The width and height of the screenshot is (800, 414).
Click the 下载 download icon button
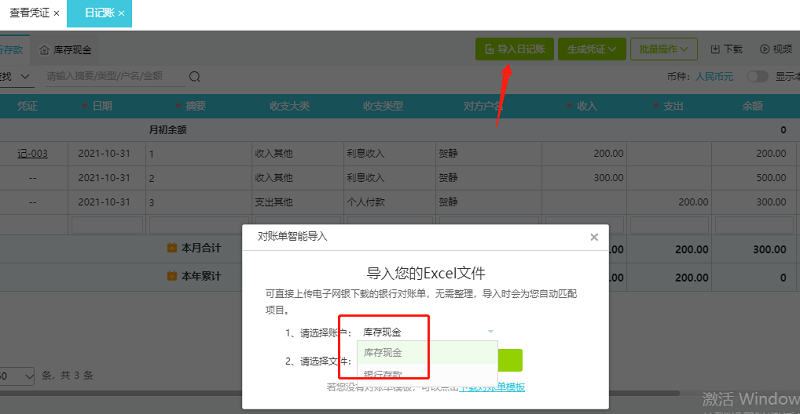727,49
